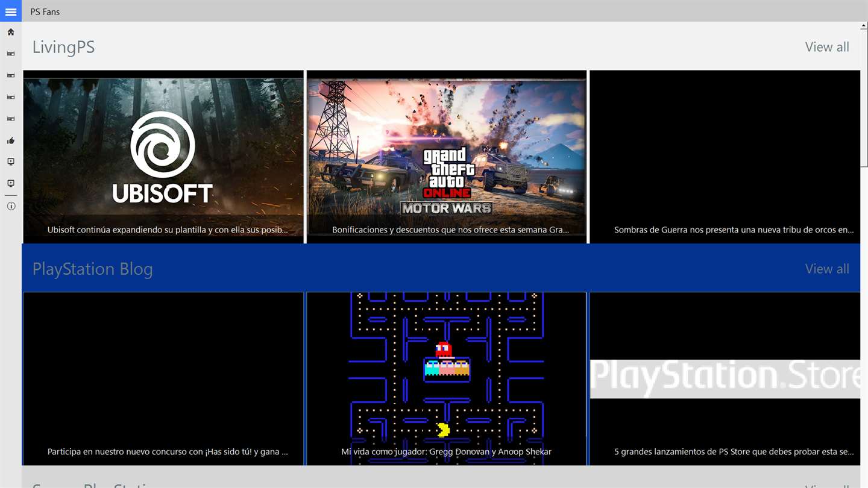Open the news feed icon just above thumbs-up

click(11, 119)
